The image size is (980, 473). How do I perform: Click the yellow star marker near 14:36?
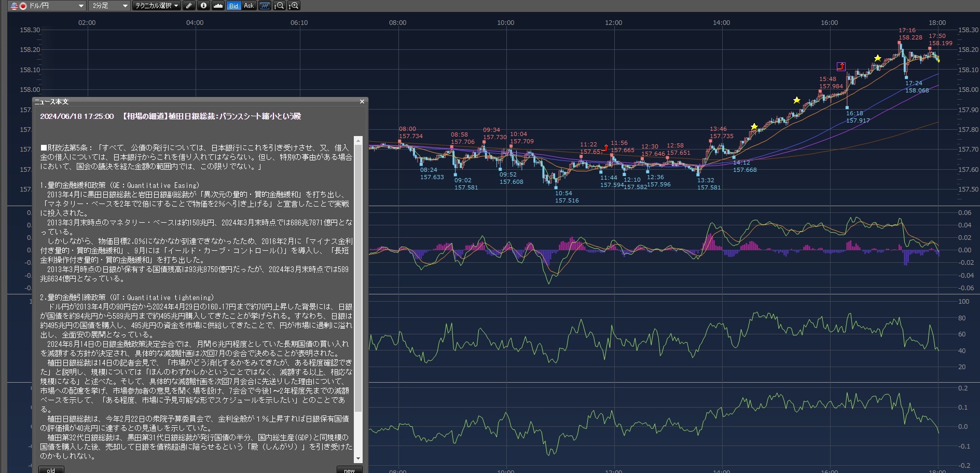tap(754, 127)
